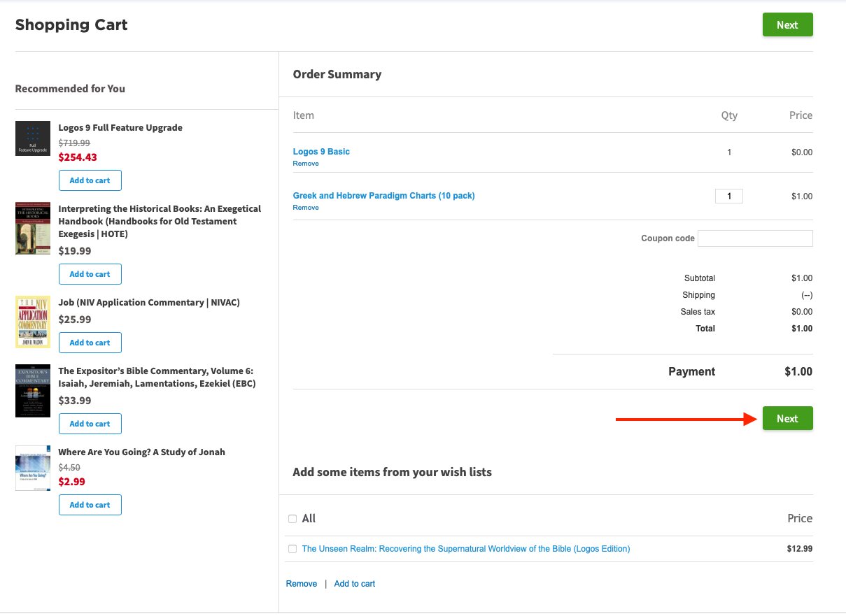Check The Unseen Realm wish list checkbox
Image resolution: width=846 pixels, height=616 pixels.
292,549
